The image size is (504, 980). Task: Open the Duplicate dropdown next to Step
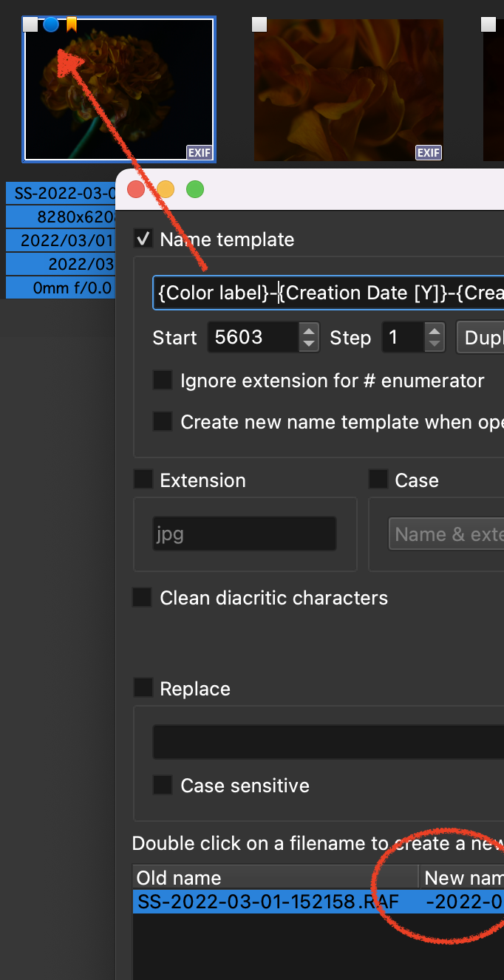[480, 338]
